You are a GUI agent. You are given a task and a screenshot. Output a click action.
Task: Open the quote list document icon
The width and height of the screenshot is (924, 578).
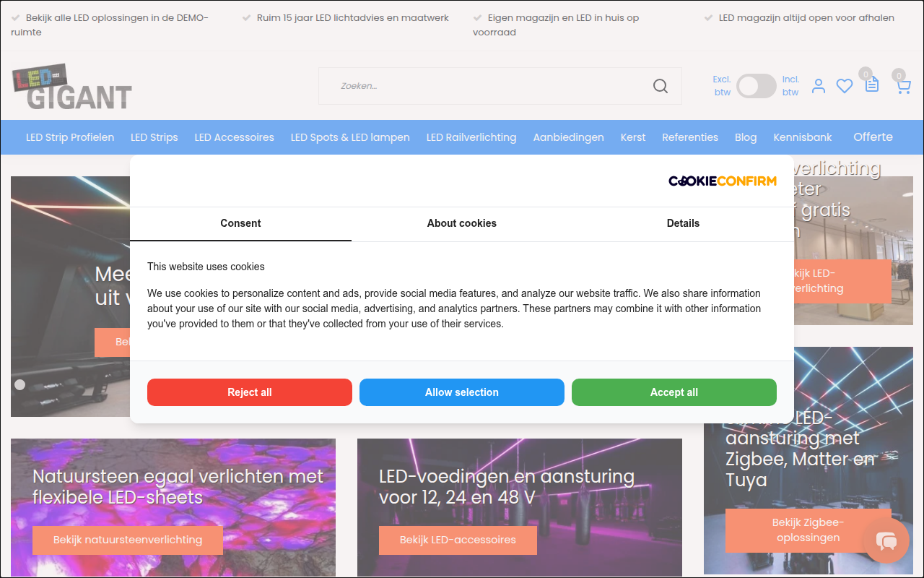[x=872, y=85]
